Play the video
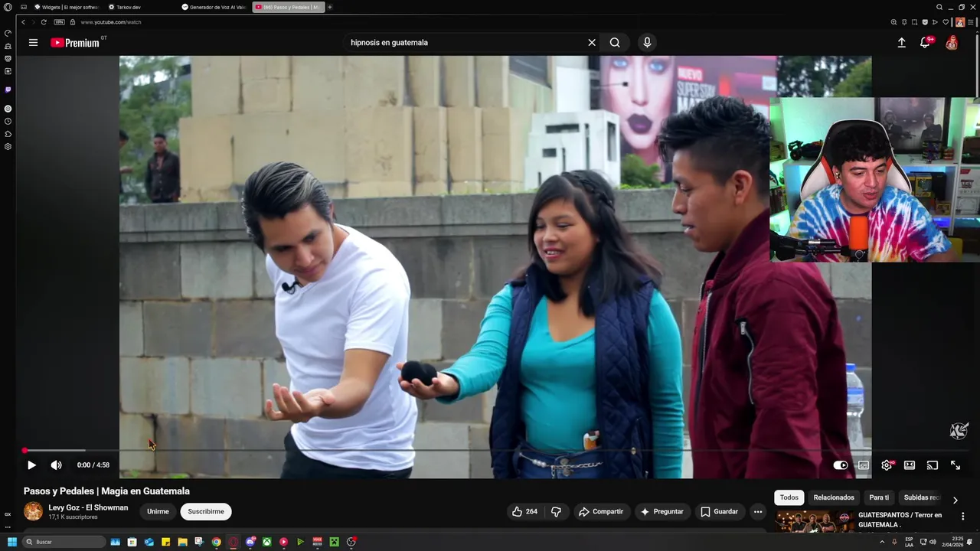980x551 pixels. [31, 465]
